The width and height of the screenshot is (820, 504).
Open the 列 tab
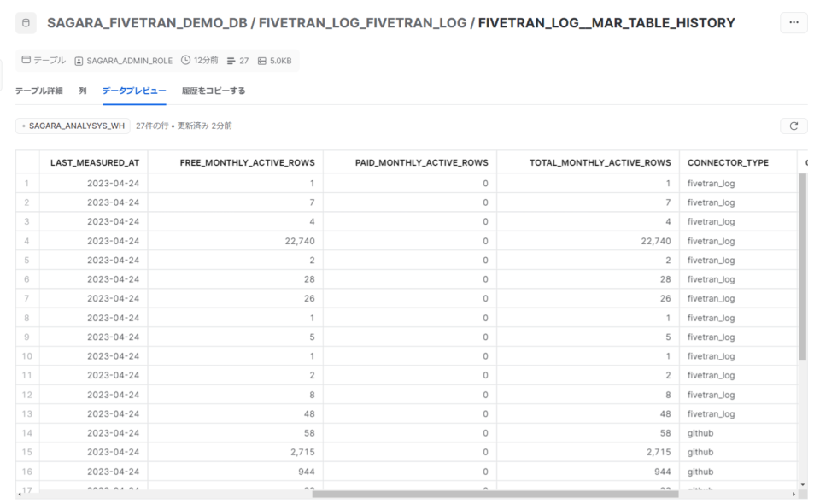coord(81,88)
